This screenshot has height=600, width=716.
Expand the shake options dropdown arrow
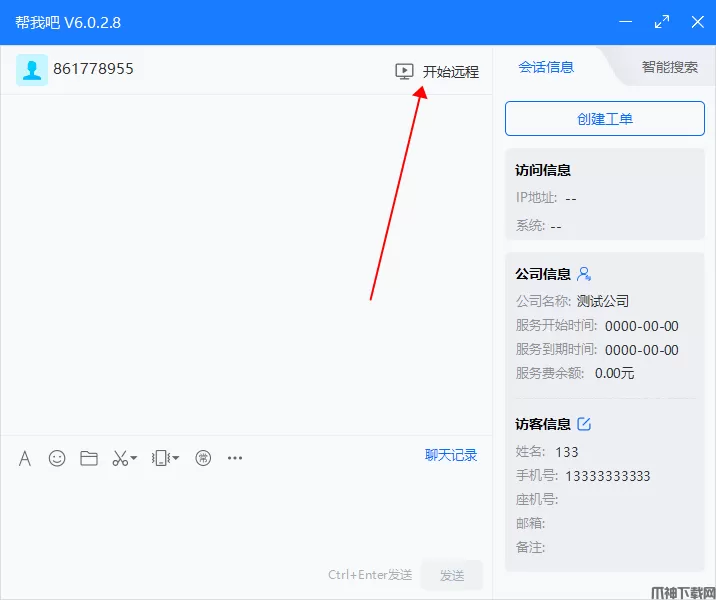[176, 459]
